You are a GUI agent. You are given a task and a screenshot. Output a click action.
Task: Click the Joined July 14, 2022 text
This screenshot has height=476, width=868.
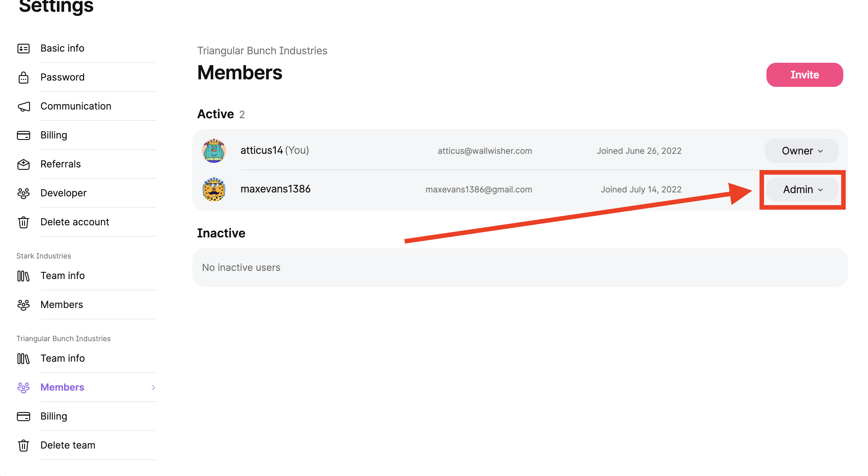[x=641, y=190]
